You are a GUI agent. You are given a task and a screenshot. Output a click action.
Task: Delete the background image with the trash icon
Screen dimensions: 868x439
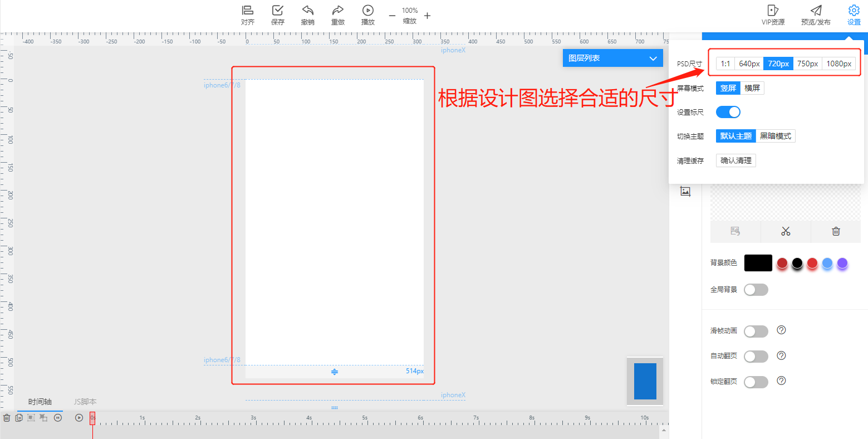(x=836, y=231)
